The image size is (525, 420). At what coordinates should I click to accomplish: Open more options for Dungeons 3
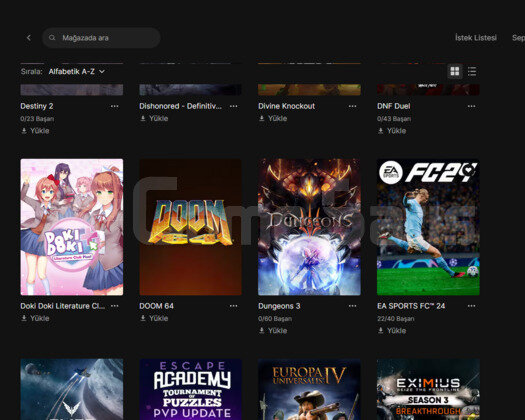(352, 306)
